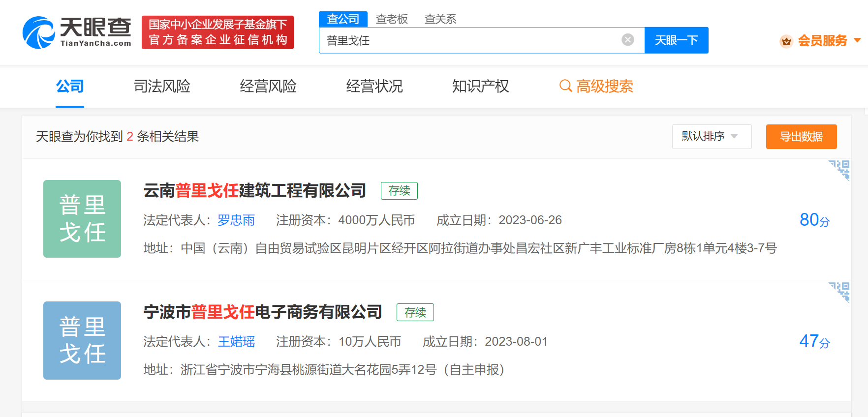Click the 注册资本: 10万人民币 text
Screen dimensions: 868x417
pyautogui.click(x=339, y=341)
